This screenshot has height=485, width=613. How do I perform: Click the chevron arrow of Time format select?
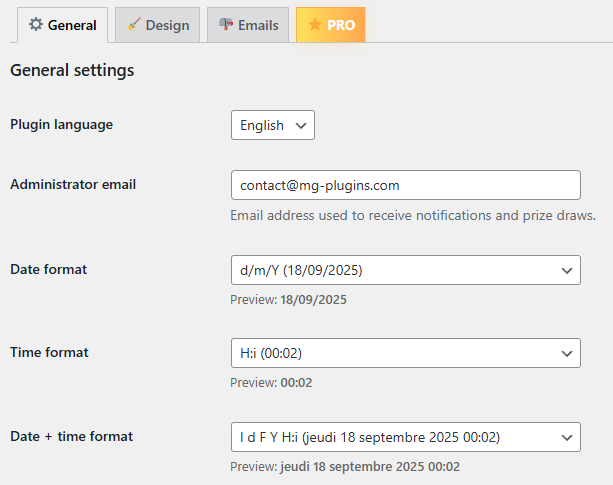[567, 353]
